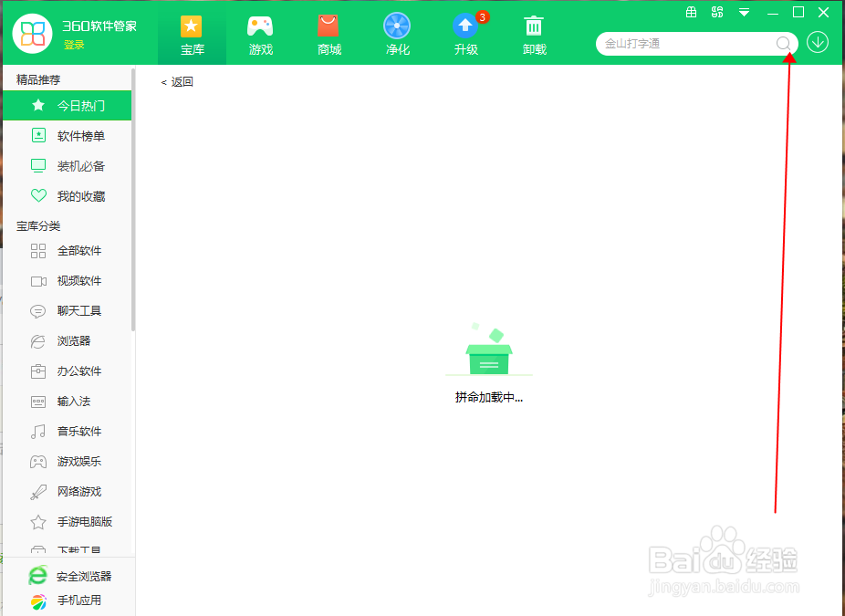Viewport: 845px width, 616px height.
Task: Open the 商城 shopping tab
Action: click(x=329, y=35)
